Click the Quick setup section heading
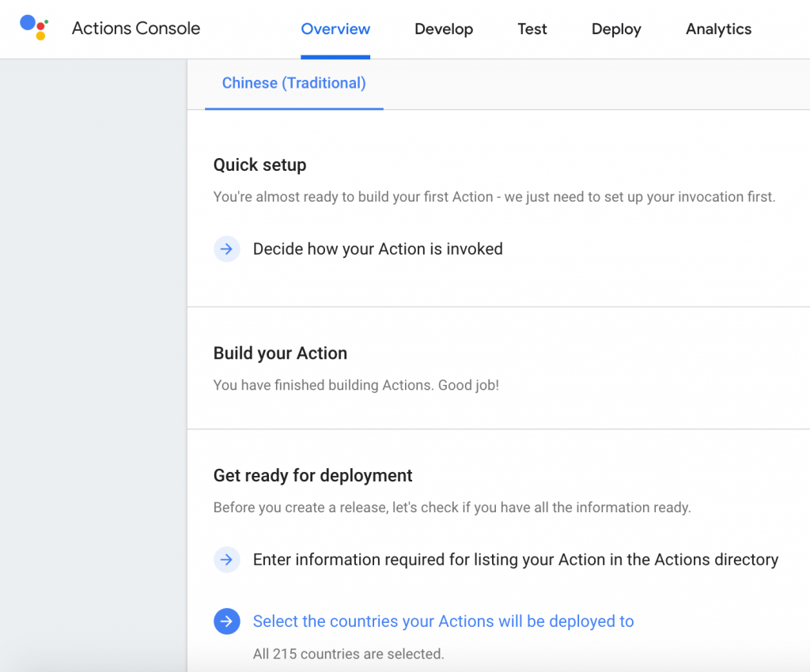 click(259, 165)
